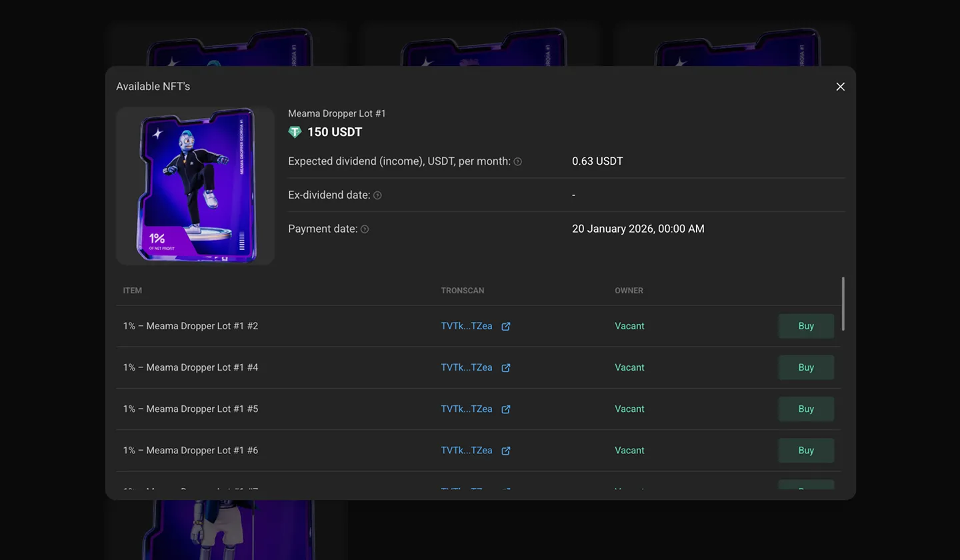Buy Meama Dropper Lot #1 #2

[x=806, y=326]
